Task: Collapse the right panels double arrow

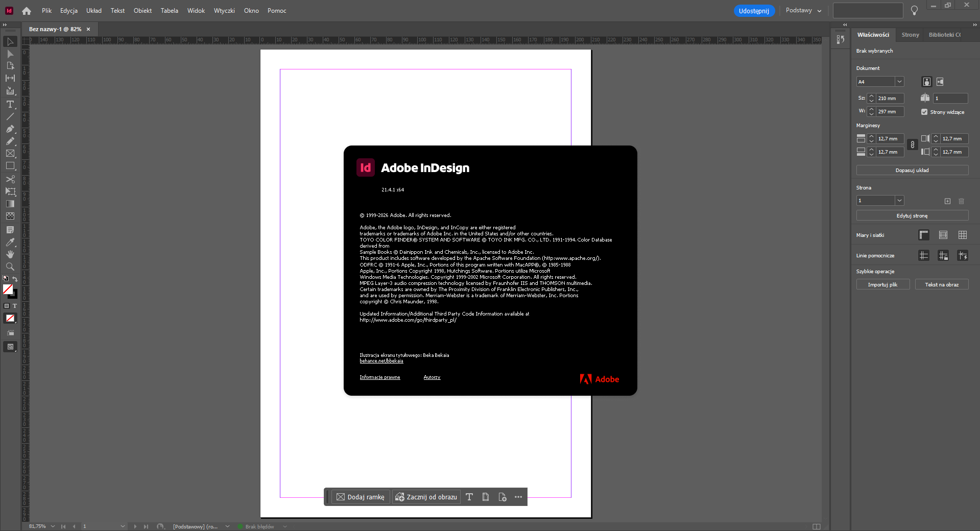Action: click(975, 25)
